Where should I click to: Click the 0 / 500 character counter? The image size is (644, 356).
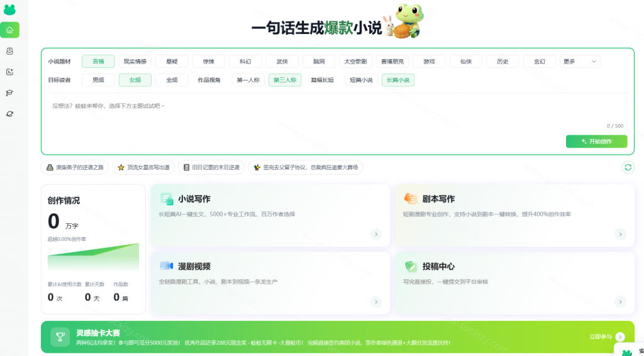coord(615,126)
